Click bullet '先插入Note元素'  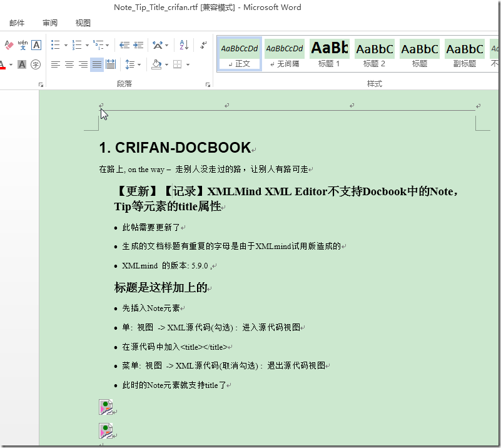click(151, 308)
